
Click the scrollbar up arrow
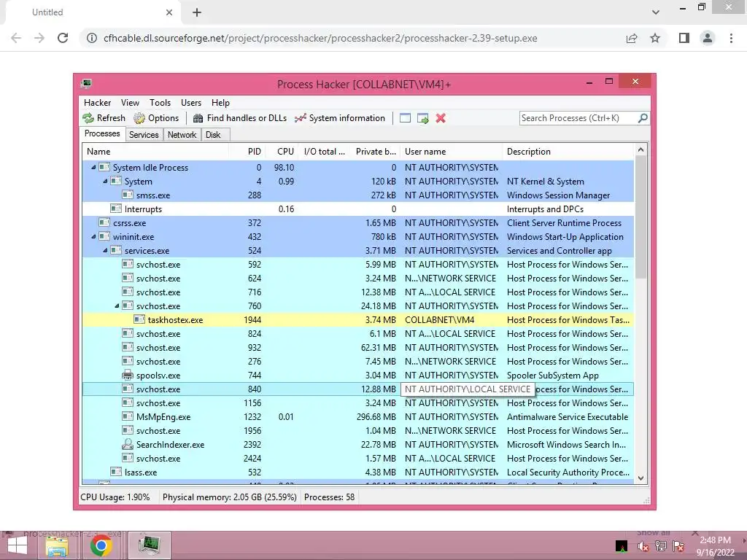click(x=640, y=150)
